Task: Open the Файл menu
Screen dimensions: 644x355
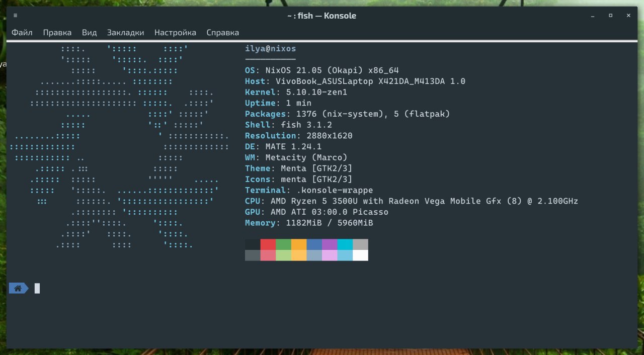Action: 22,33
